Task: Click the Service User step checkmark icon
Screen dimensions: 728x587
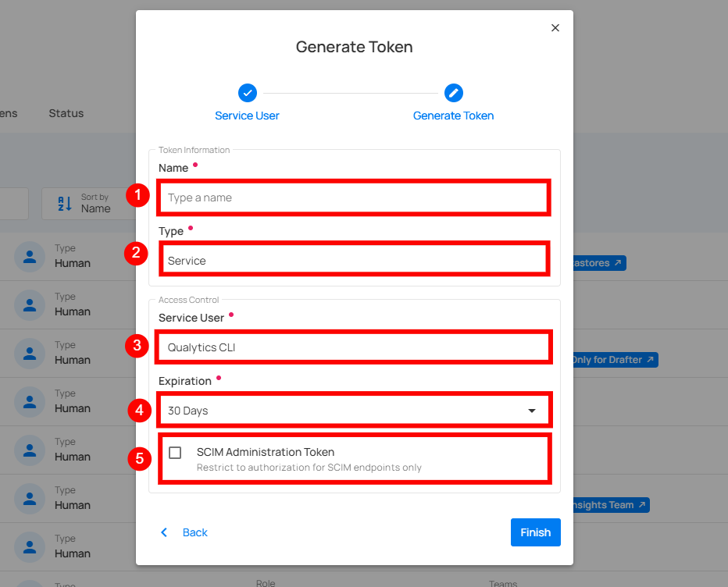Action: tap(247, 93)
